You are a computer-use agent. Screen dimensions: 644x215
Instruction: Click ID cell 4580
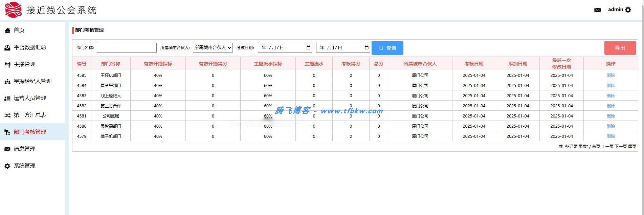pos(82,126)
